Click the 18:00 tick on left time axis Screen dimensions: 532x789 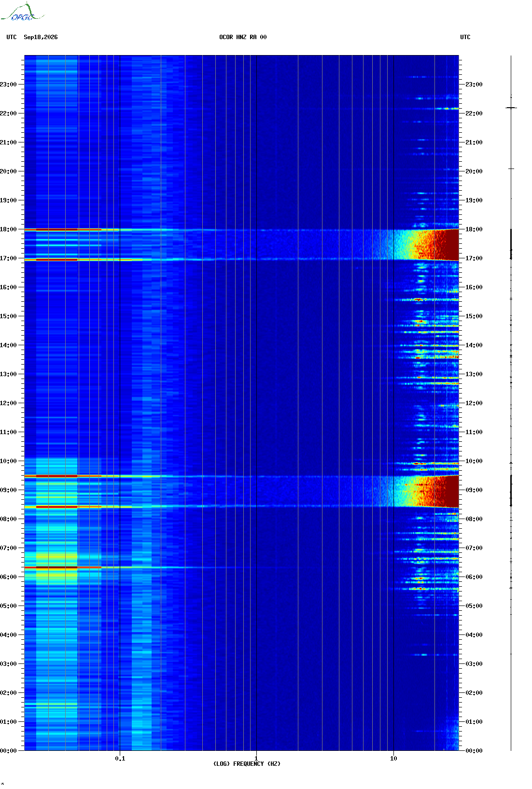[x=8, y=229]
